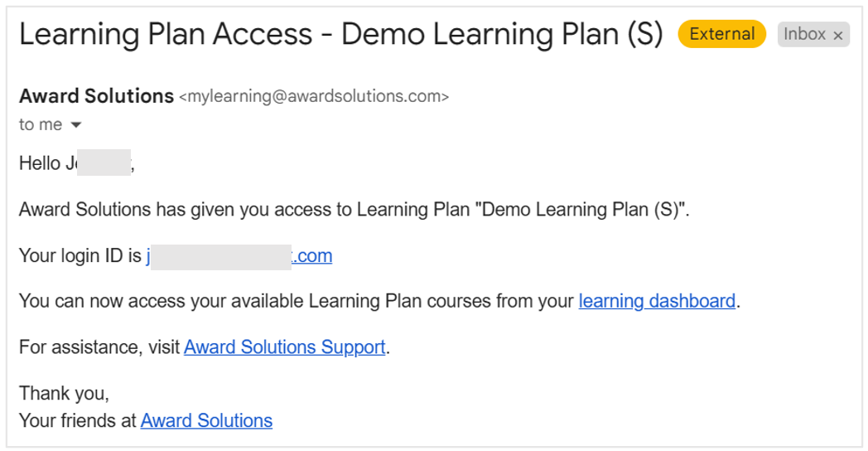Click the login ID email link ending .com

click(239, 256)
